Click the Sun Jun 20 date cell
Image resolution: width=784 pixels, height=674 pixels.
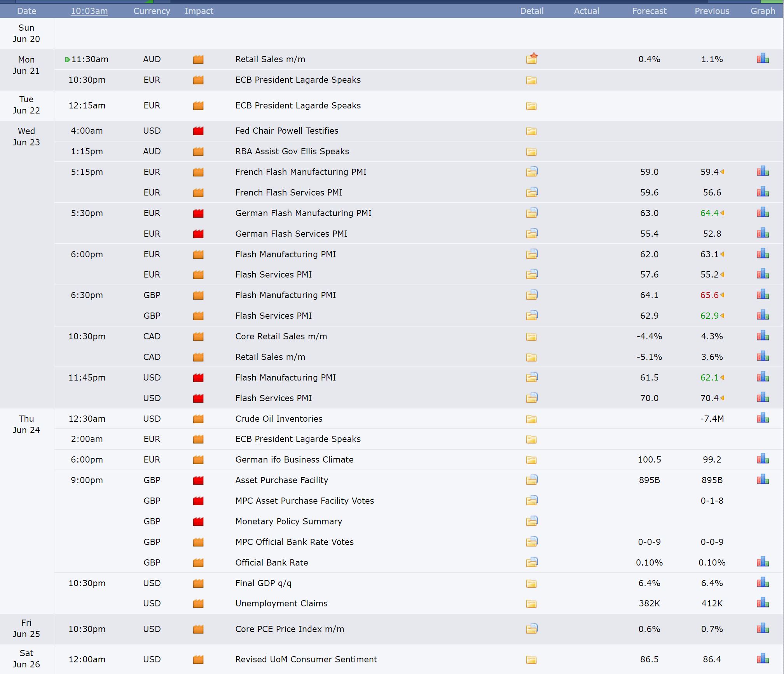26,33
